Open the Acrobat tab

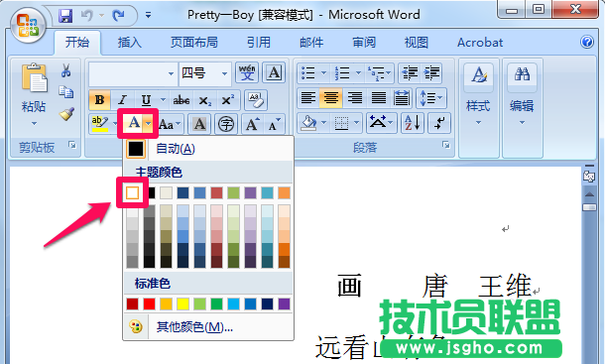pyautogui.click(x=480, y=42)
